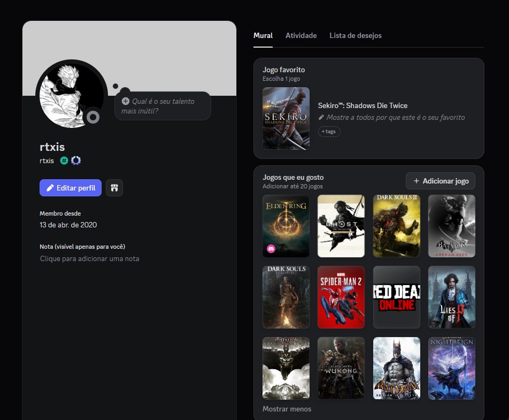Click the pencil icon in Editar perfil button
The width and height of the screenshot is (509, 420).
pos(50,188)
